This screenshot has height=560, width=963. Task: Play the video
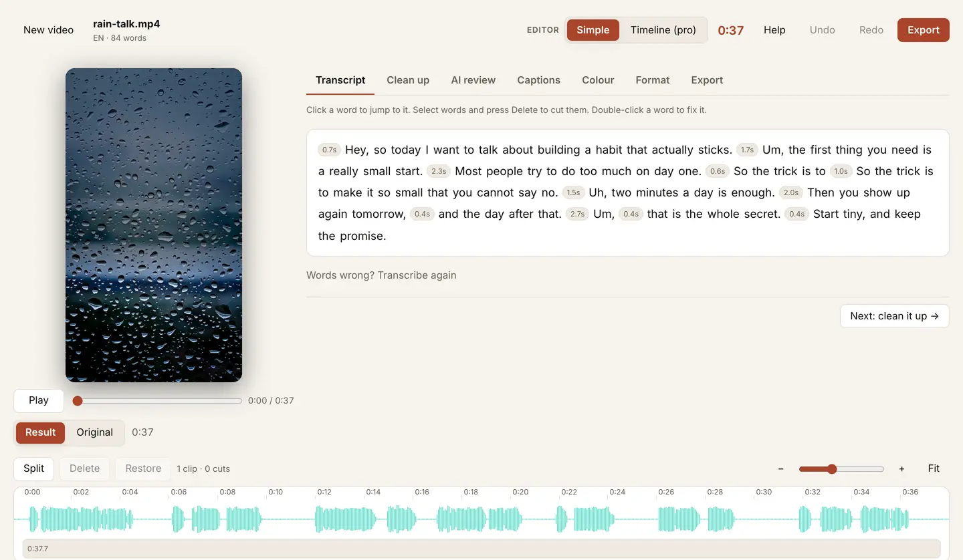pyautogui.click(x=39, y=400)
